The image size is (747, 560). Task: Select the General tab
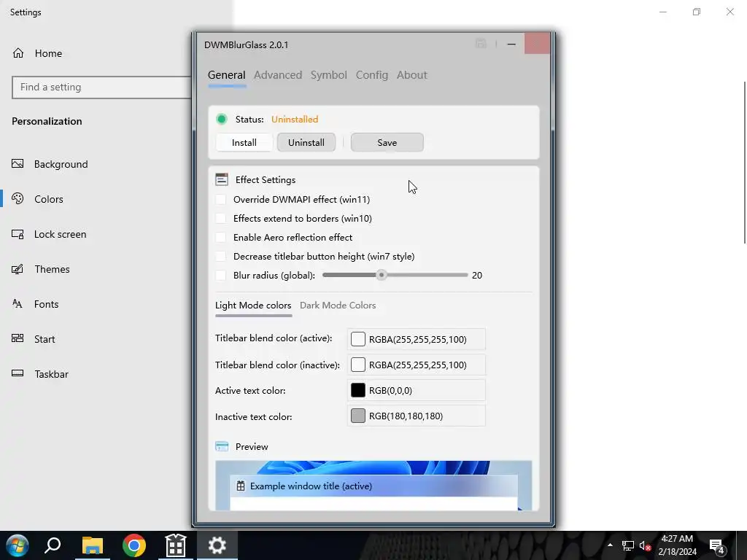point(226,75)
